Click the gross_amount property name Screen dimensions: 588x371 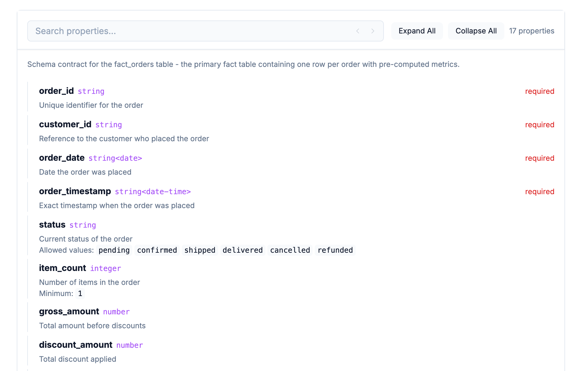(x=69, y=312)
